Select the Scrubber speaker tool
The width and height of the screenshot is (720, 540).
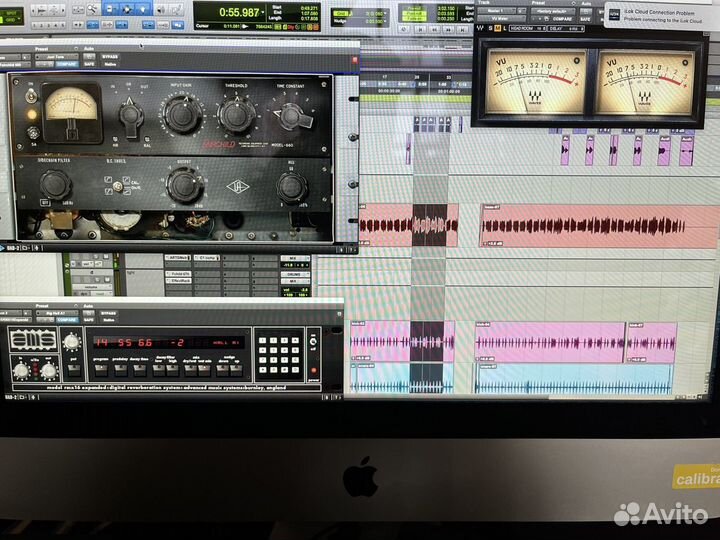click(161, 10)
